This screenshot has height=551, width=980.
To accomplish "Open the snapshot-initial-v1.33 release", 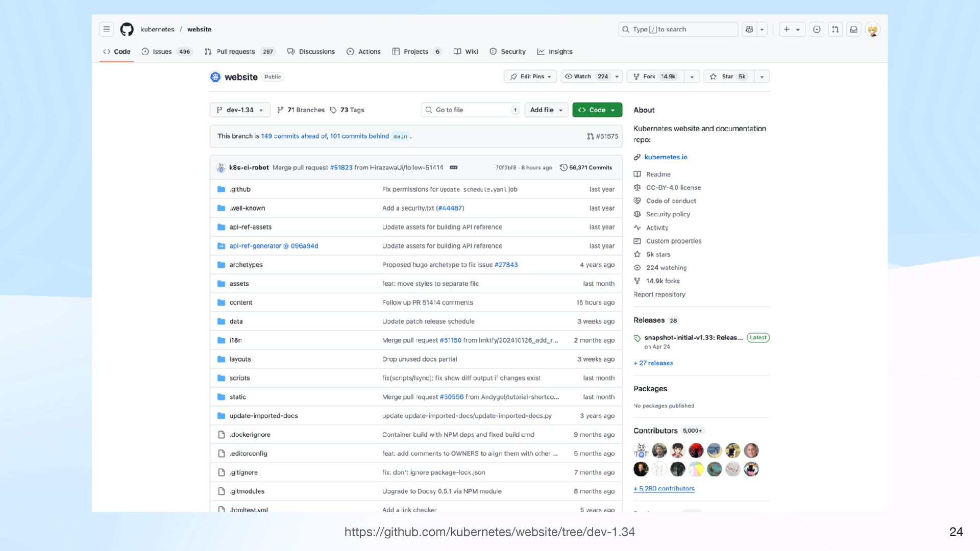I will [x=693, y=338].
